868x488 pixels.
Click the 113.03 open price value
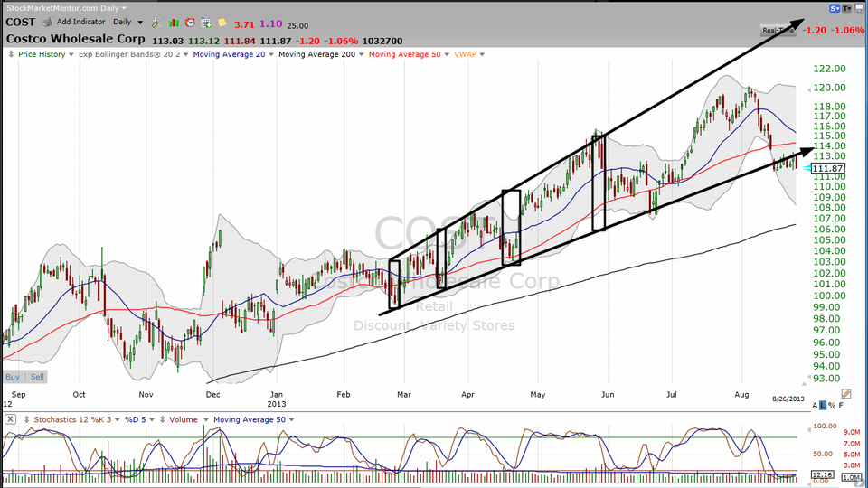click(168, 41)
